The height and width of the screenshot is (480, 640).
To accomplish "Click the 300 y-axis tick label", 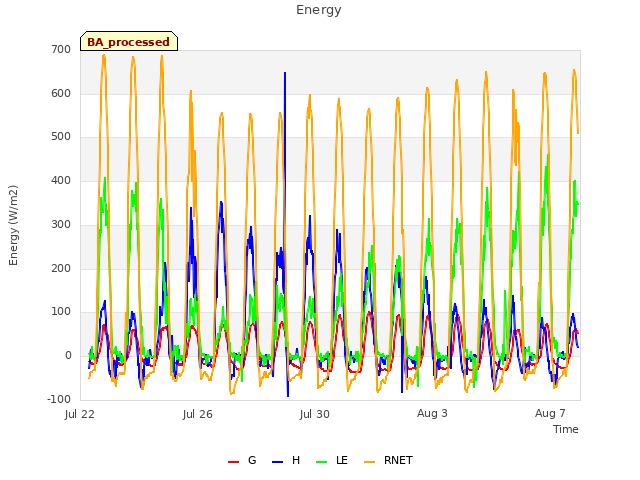I will [x=61, y=224].
